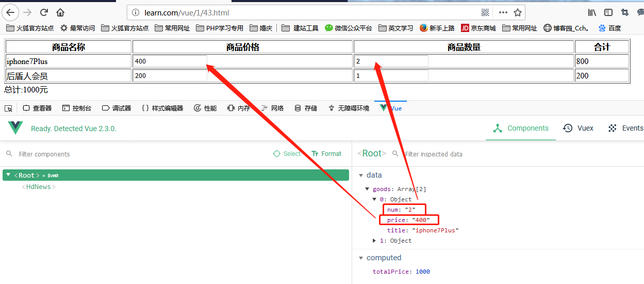The height and width of the screenshot is (284, 644).
Task: Open the QR code icon in address bar
Action: point(485,12)
